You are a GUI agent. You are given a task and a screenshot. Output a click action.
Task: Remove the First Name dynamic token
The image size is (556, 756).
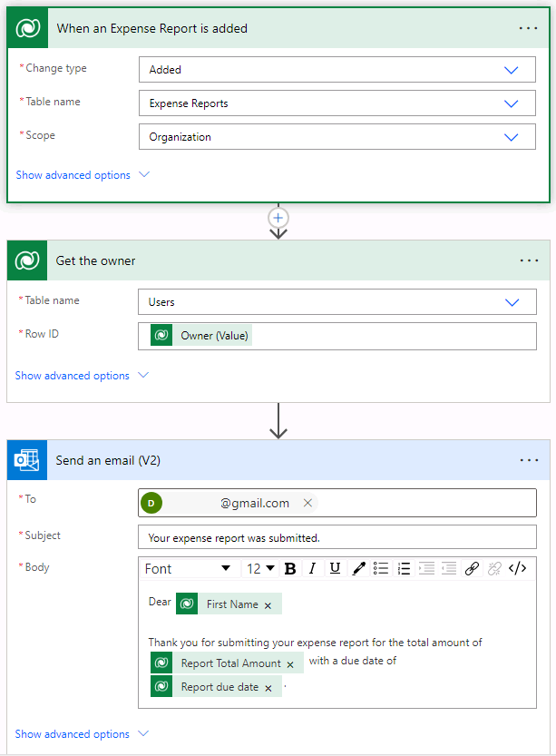click(x=268, y=605)
